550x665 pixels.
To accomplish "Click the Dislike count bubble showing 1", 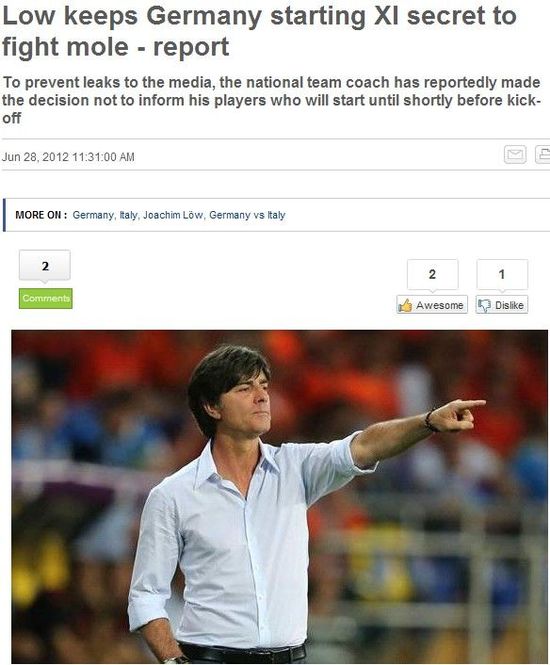I will point(502,274).
